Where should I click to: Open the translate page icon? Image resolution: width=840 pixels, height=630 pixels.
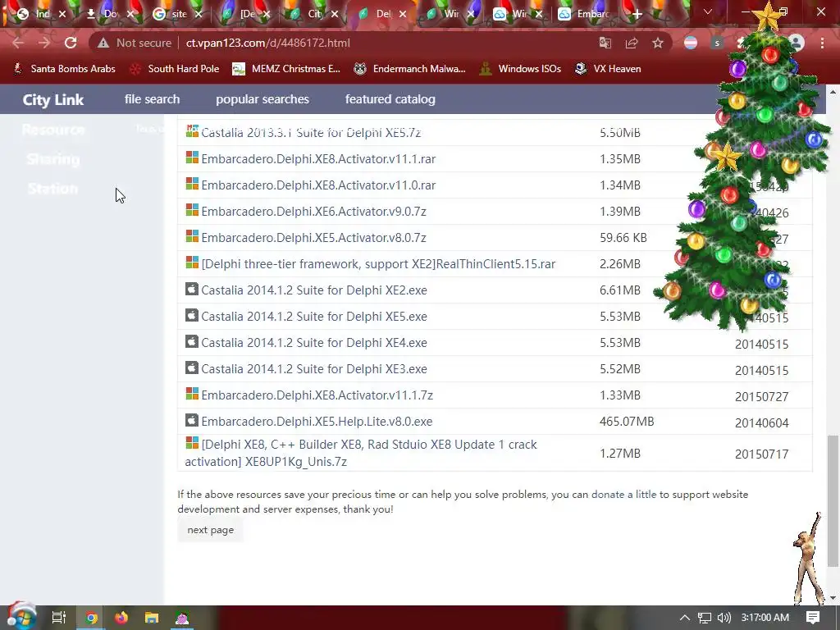point(605,43)
